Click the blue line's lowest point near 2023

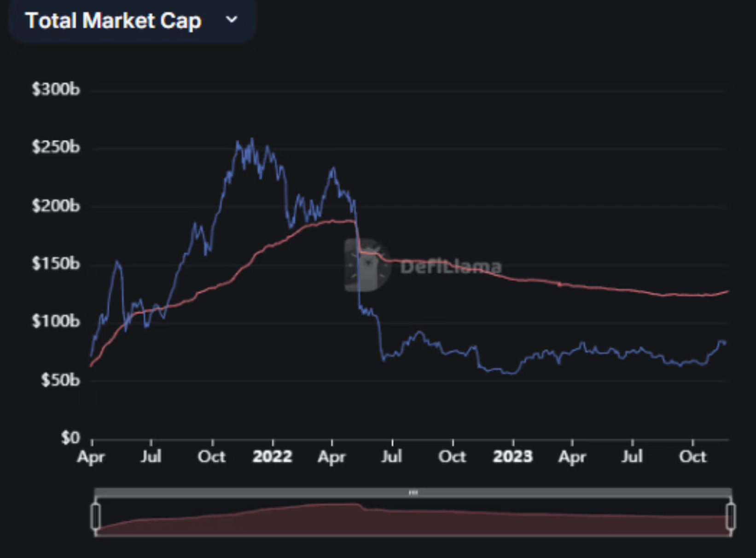tap(510, 373)
